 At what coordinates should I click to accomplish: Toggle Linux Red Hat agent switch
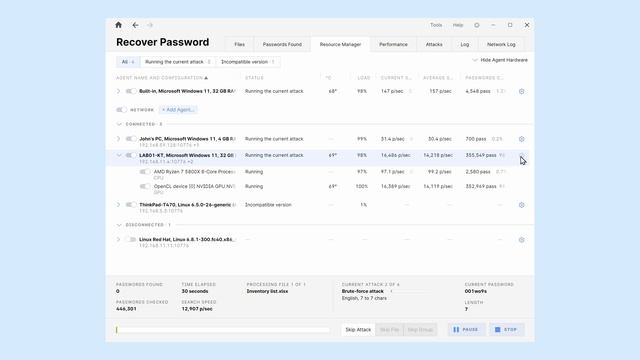click(131, 240)
